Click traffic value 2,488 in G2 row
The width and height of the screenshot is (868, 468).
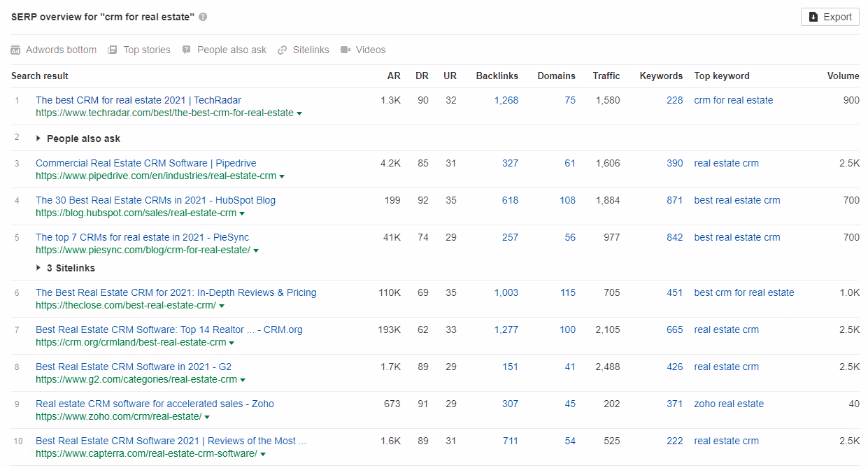(x=608, y=367)
